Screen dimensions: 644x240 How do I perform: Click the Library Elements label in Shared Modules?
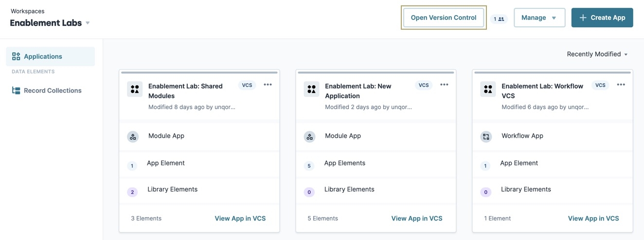[x=172, y=189]
